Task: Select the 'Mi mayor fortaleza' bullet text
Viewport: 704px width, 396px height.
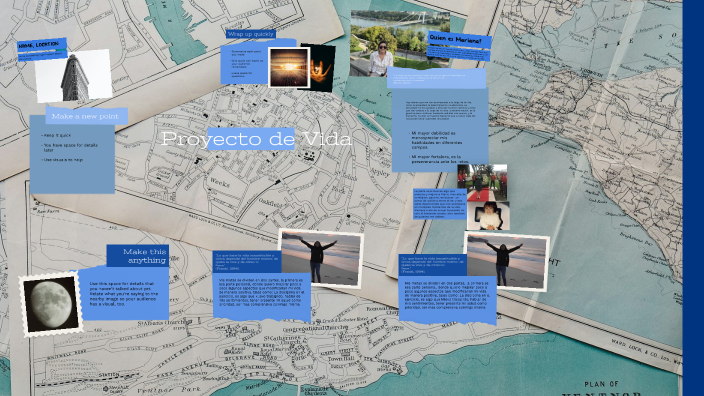Action: point(439,159)
